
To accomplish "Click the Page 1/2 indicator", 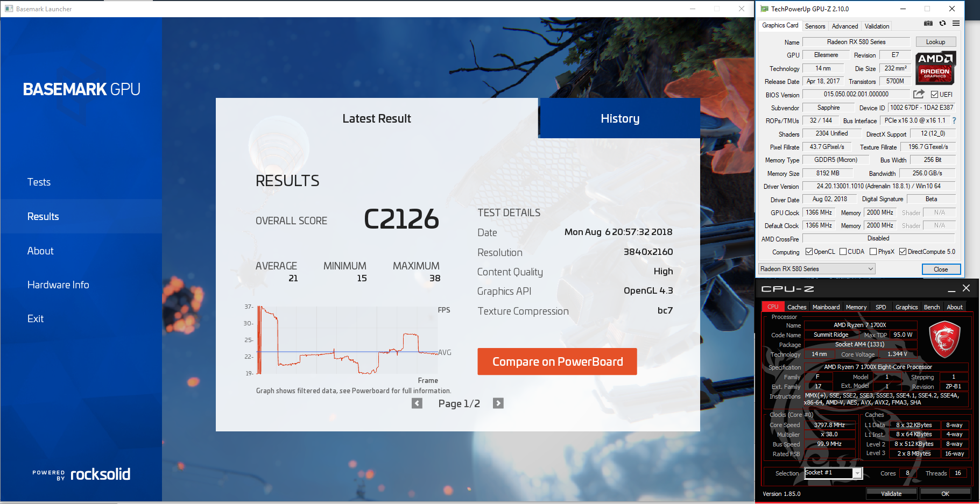I will coord(459,403).
